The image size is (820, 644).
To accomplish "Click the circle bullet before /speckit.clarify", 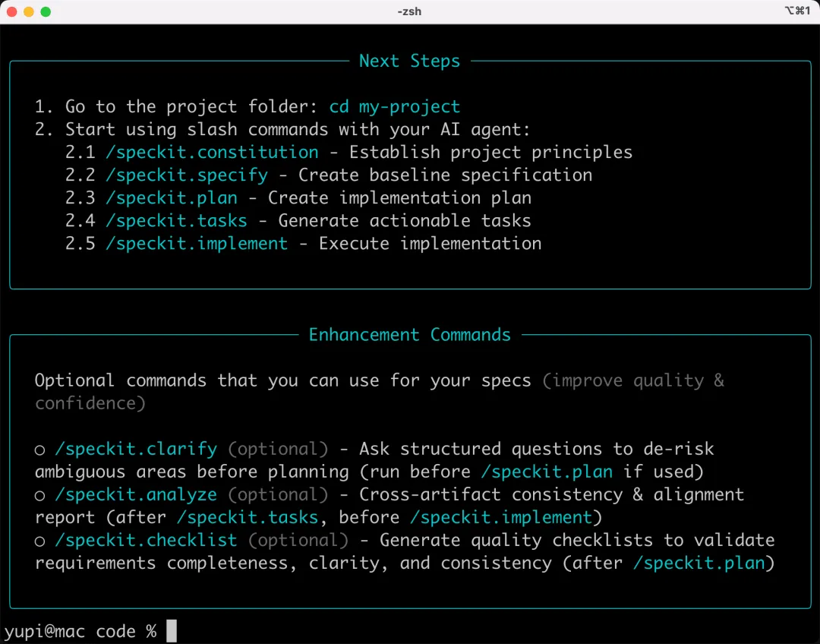I will click(x=40, y=450).
